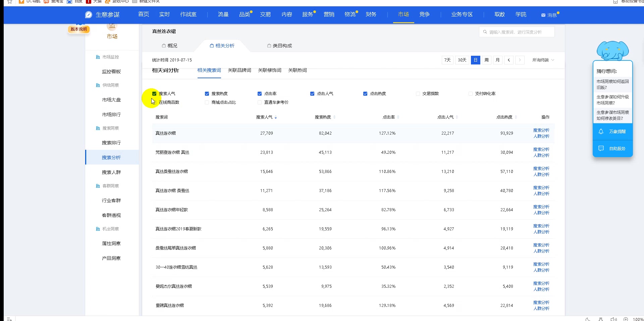
Task: Open the 搜索洞察 sidebar section icon
Action: pos(97,128)
